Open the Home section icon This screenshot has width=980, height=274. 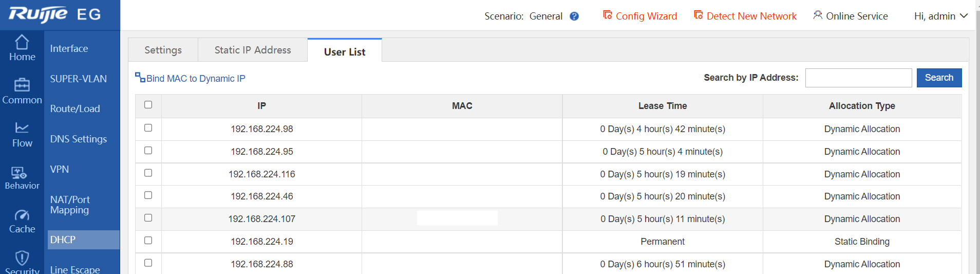[22, 42]
